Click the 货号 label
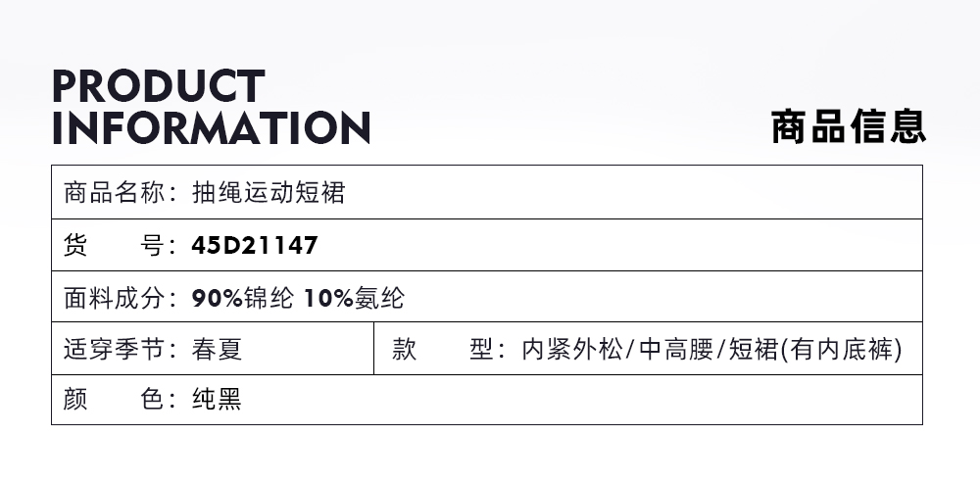This screenshot has height=484, width=980. click(114, 245)
